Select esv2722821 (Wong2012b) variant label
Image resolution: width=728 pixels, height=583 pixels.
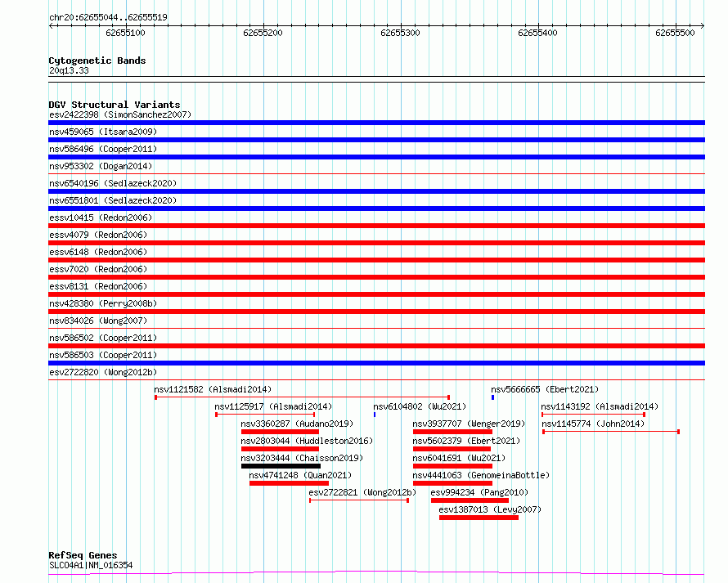pyautogui.click(x=362, y=492)
